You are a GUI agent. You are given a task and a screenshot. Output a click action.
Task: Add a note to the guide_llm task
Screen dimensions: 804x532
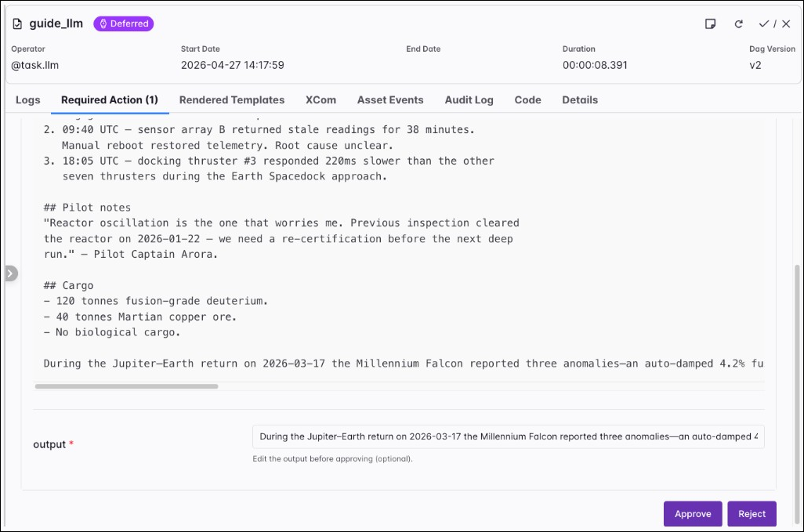pos(711,24)
